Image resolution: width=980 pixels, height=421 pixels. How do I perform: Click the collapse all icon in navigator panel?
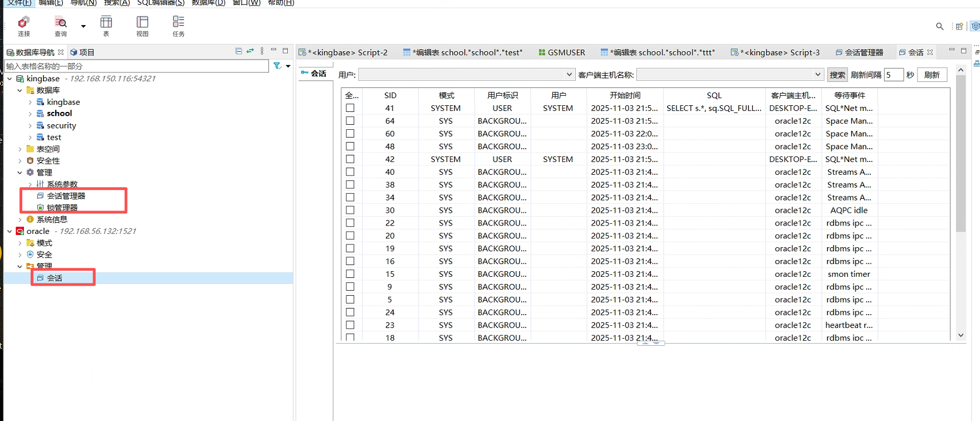239,51
